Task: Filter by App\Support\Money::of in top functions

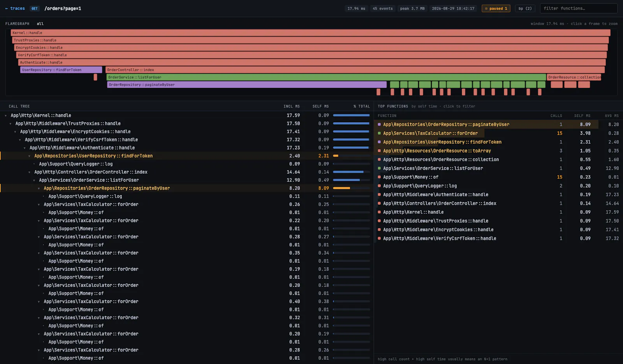Action: (498, 177)
